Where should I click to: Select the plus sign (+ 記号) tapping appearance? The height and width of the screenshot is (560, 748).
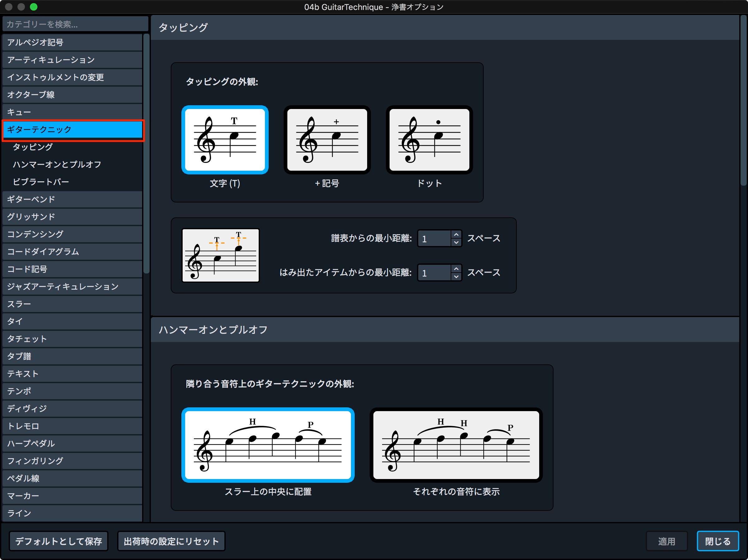327,140
